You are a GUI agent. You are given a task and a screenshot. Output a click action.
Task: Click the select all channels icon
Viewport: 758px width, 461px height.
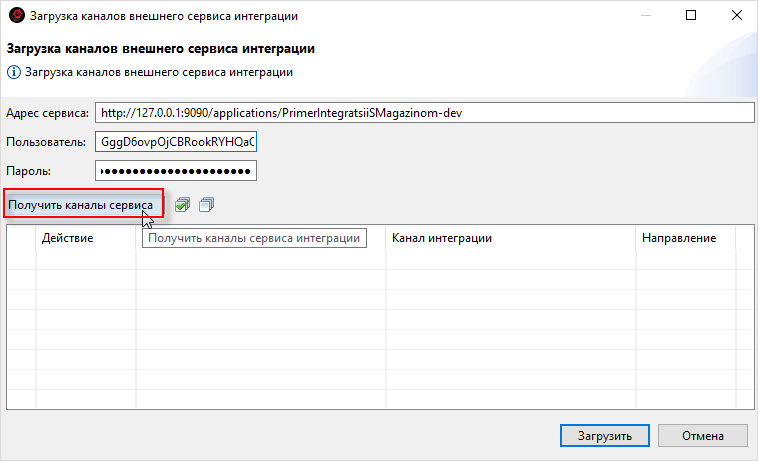point(182,205)
